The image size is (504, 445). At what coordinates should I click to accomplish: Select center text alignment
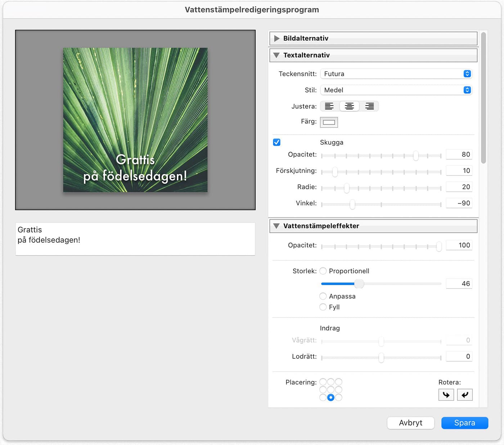pos(349,106)
